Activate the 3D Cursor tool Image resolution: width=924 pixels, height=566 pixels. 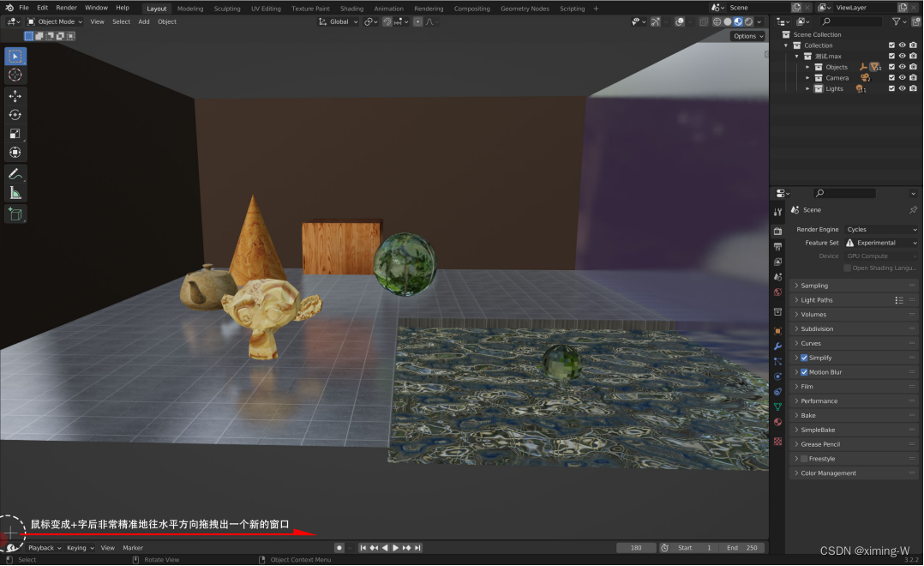click(x=15, y=75)
